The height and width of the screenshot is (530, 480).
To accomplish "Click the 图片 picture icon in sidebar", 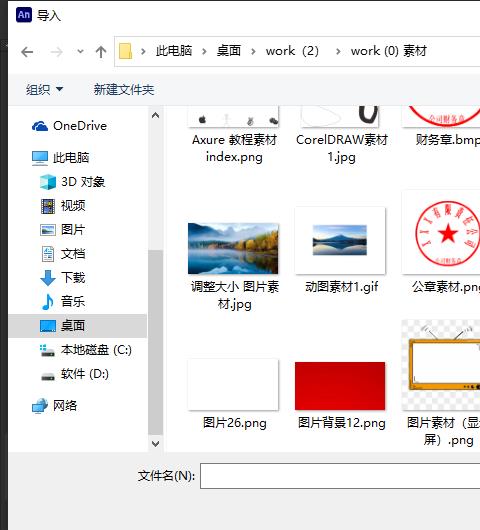I will click(48, 230).
